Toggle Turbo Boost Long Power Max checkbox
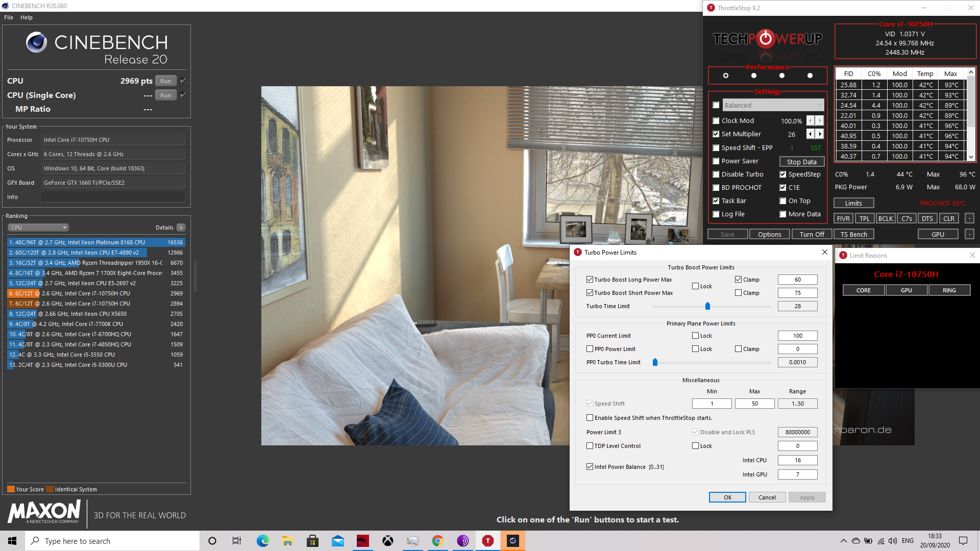Viewport: 980px width, 551px height. [x=590, y=280]
